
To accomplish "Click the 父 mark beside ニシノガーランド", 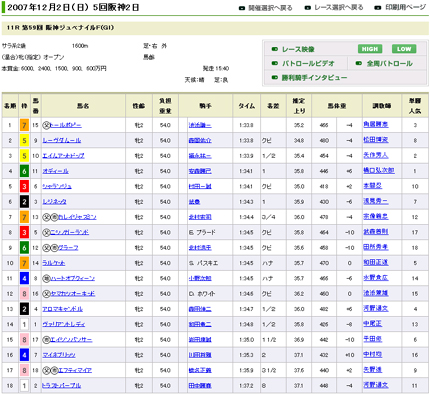I will pyautogui.click(x=46, y=233).
